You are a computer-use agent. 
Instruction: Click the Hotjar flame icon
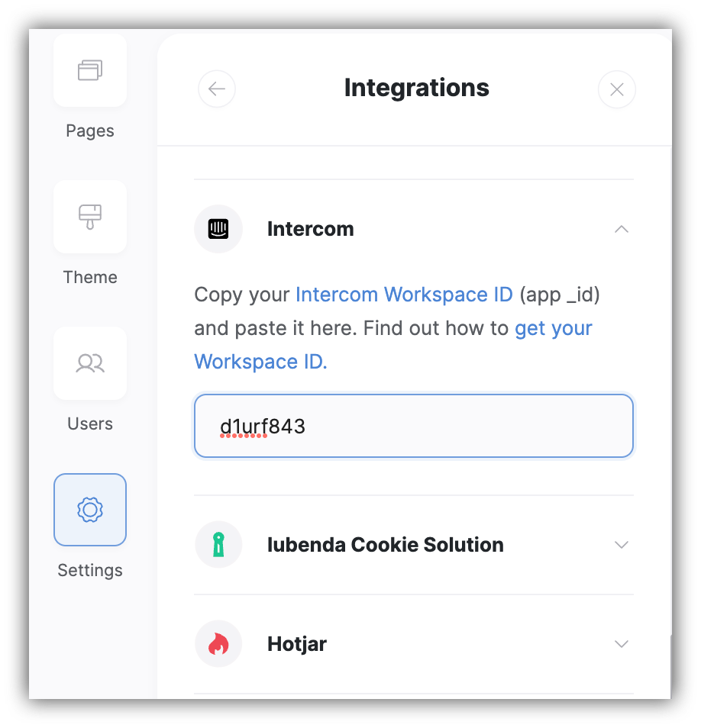click(x=218, y=643)
